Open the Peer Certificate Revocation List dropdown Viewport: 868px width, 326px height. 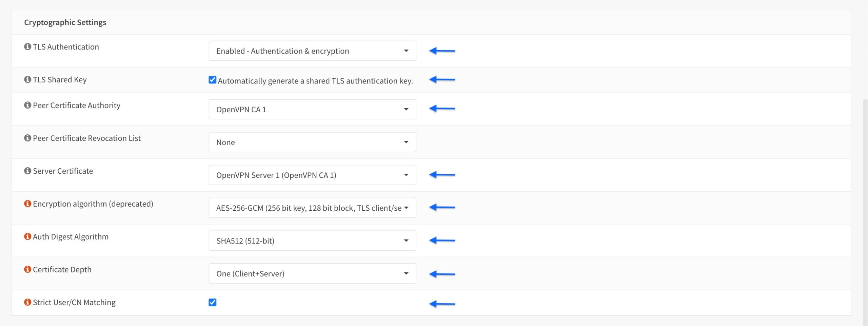coord(312,142)
